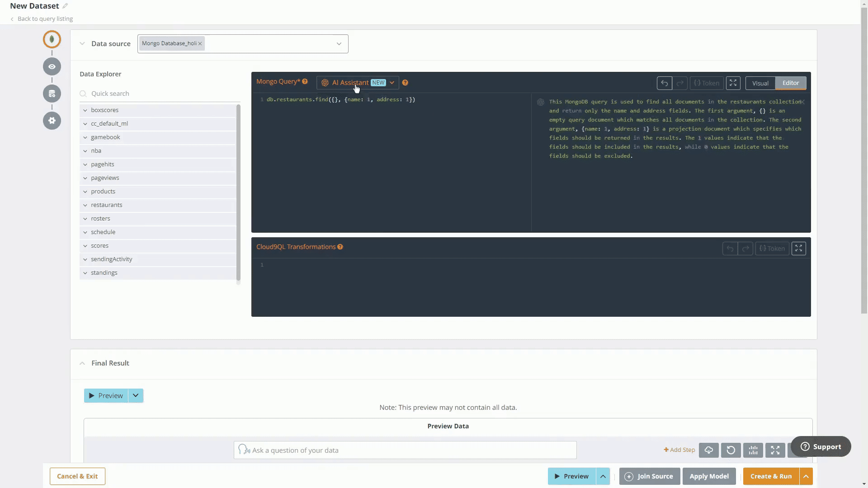Click the gear settings icon in sidebar
The height and width of the screenshot is (488, 868).
click(x=52, y=121)
